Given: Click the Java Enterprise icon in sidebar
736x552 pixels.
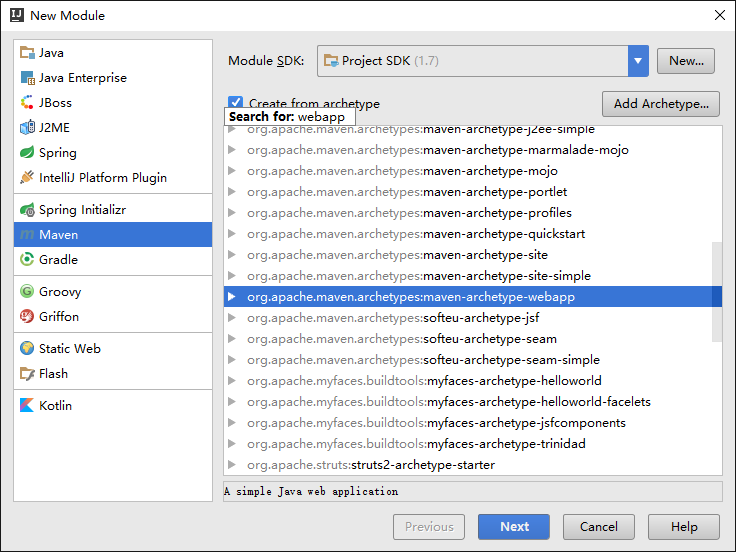Looking at the screenshot, I should tap(28, 78).
